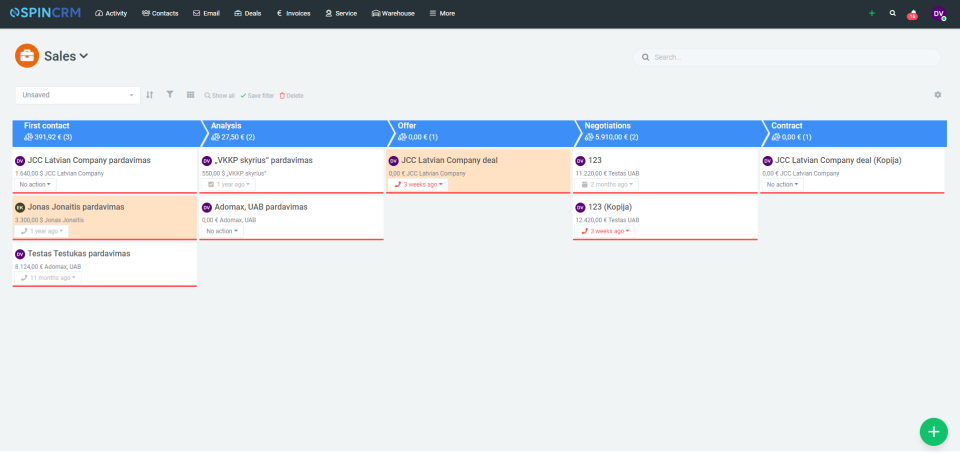Open „VKKP skyrius" pardavimas deal

(263, 160)
